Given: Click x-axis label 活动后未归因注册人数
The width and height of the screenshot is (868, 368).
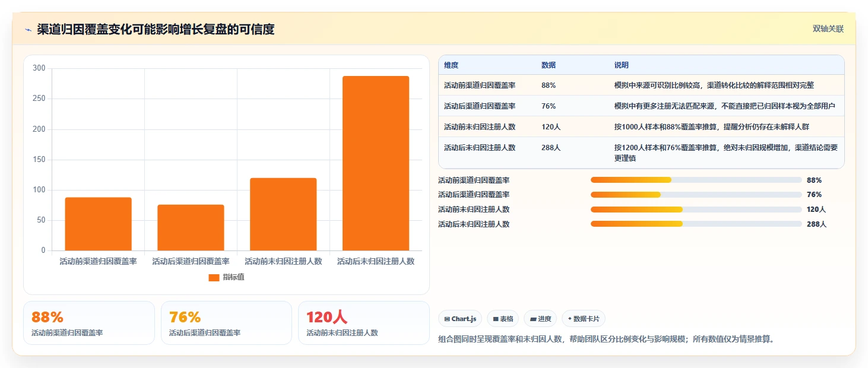Looking at the screenshot, I should [376, 261].
